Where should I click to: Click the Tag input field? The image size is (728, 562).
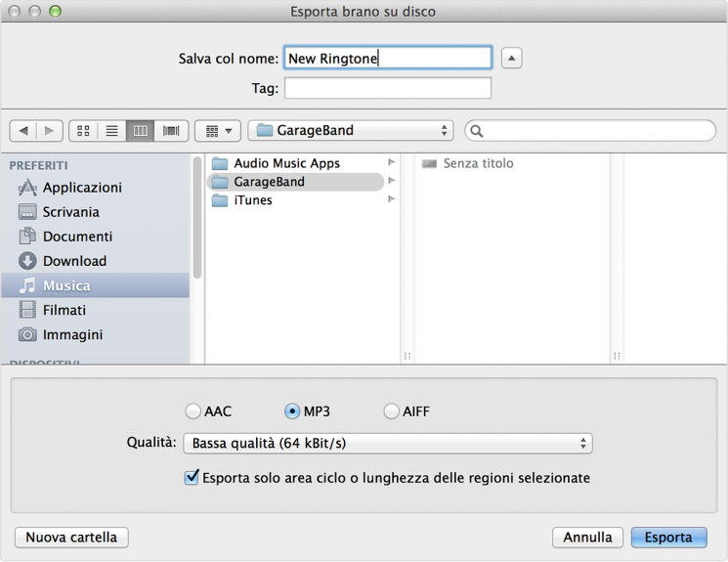tap(387, 89)
